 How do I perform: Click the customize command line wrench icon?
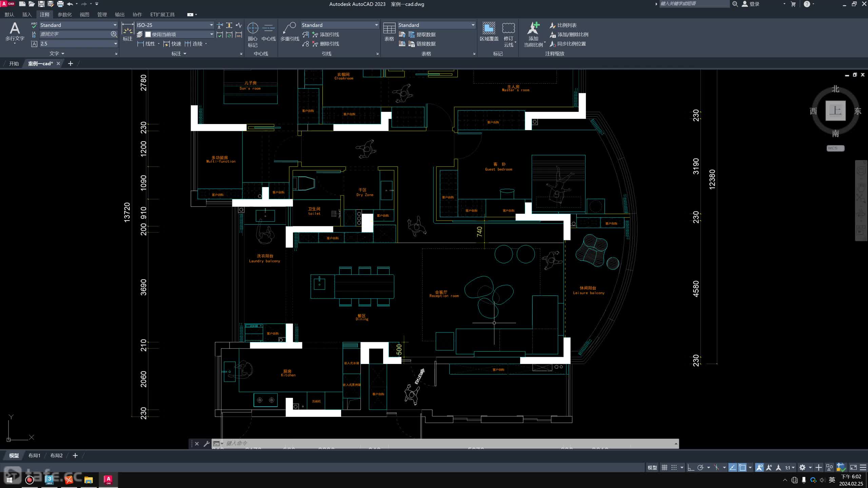click(x=206, y=444)
